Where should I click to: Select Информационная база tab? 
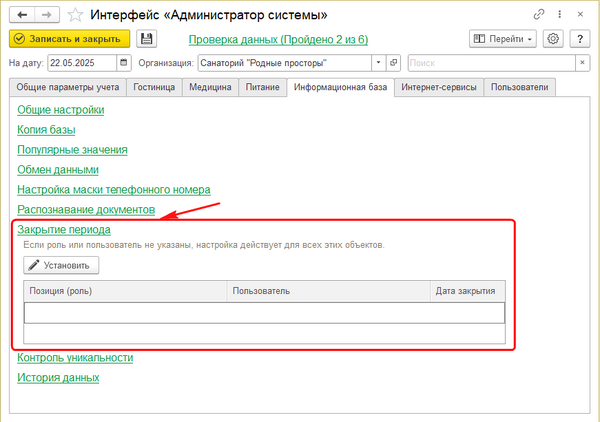(341, 87)
